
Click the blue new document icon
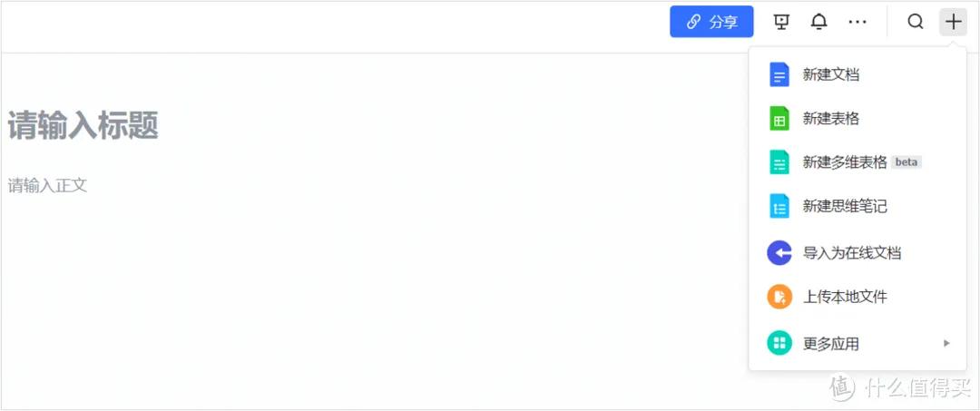pyautogui.click(x=779, y=75)
